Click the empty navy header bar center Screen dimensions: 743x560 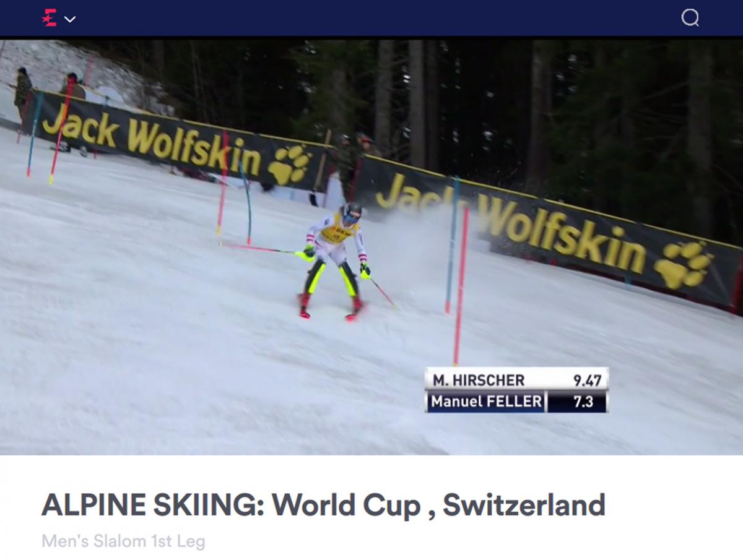point(371,18)
